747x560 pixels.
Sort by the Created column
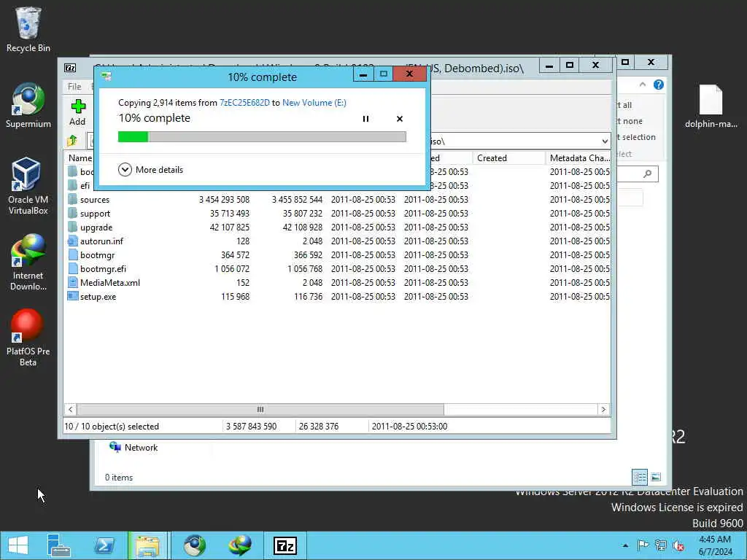pyautogui.click(x=508, y=158)
